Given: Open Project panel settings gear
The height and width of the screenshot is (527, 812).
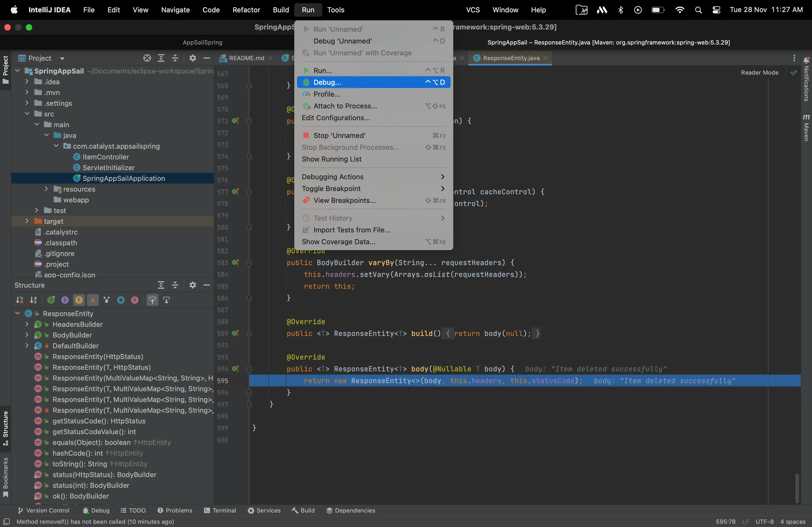Looking at the screenshot, I should 193,58.
